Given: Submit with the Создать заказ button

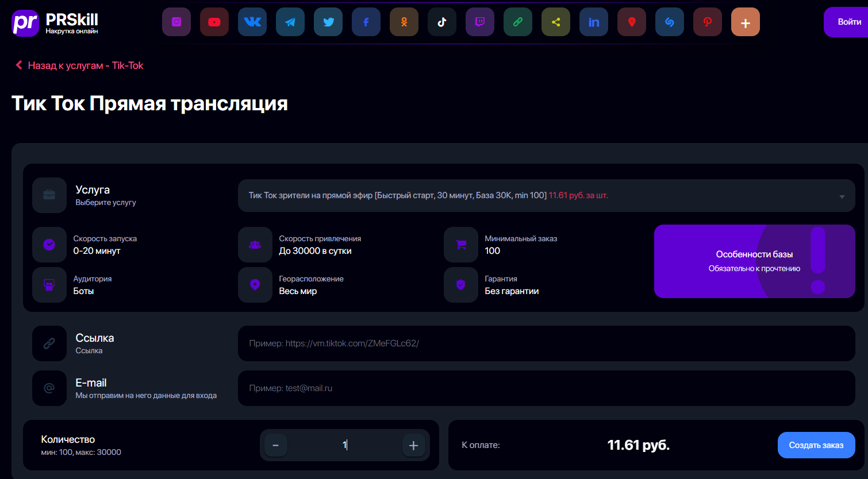Looking at the screenshot, I should pyautogui.click(x=816, y=445).
